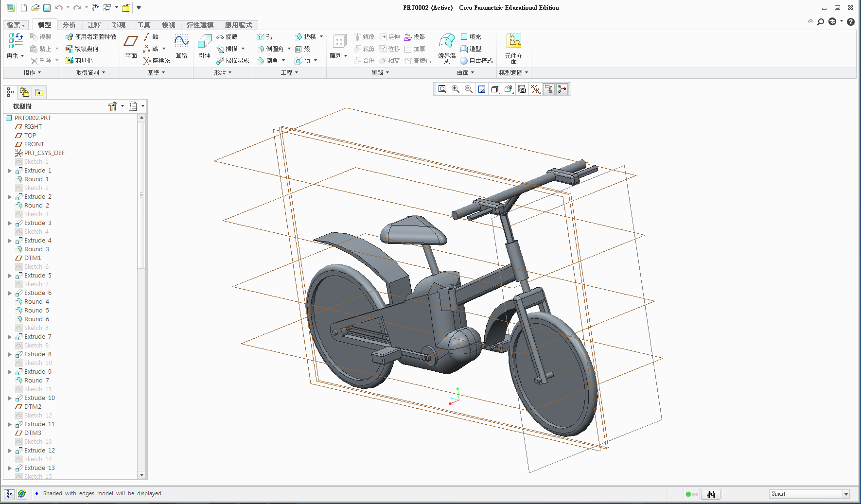Select the 旋轉 (Revolve) tool

click(227, 37)
